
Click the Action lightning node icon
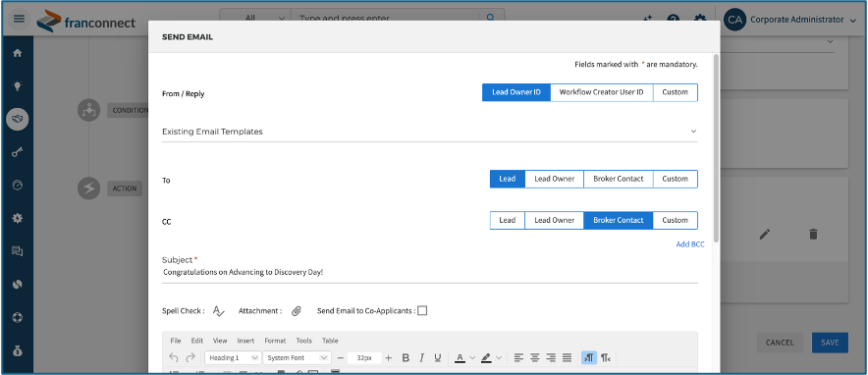tap(88, 188)
